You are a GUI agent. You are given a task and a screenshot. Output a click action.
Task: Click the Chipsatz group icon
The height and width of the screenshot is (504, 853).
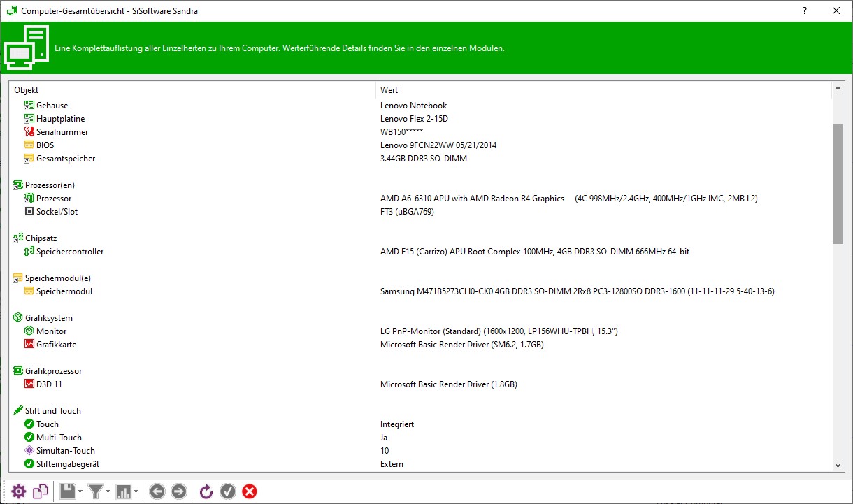17,238
